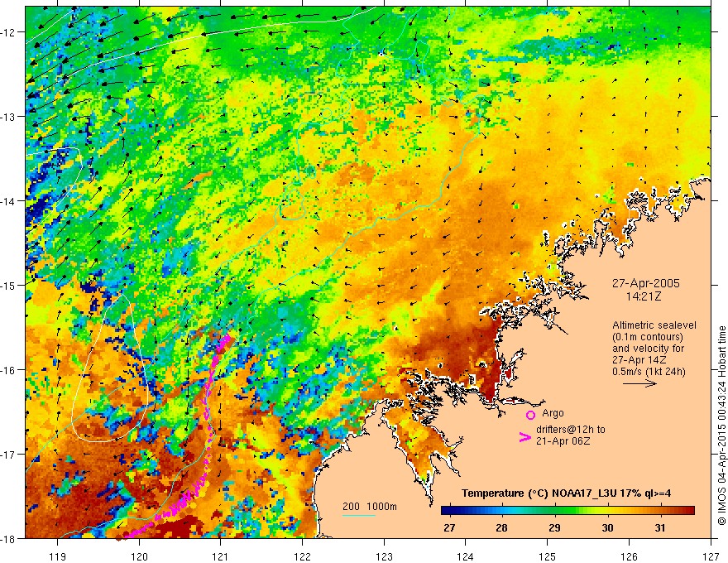This screenshot has width=728, height=563.
Task: Click the -18 latitude axis label
Action: pyautogui.click(x=9, y=539)
